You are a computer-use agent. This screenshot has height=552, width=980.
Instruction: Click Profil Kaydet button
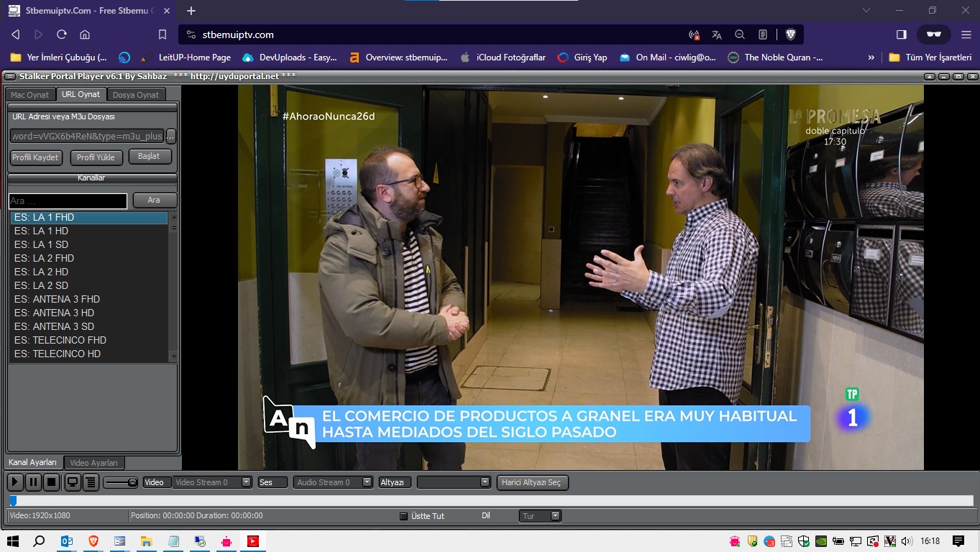click(x=36, y=157)
